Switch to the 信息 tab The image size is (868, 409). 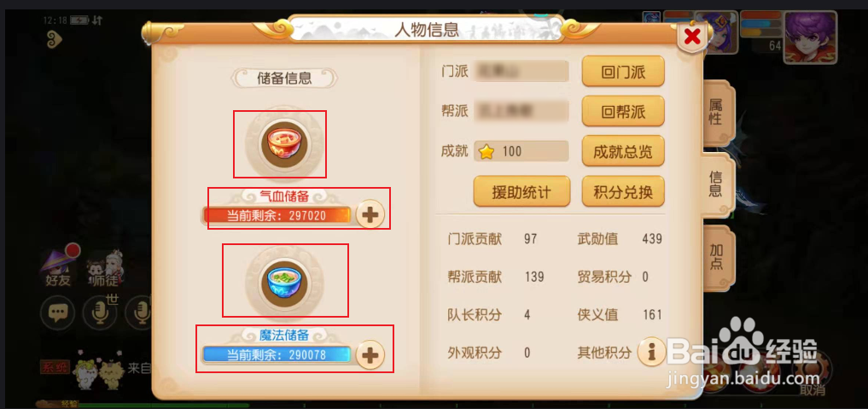pyautogui.click(x=717, y=184)
